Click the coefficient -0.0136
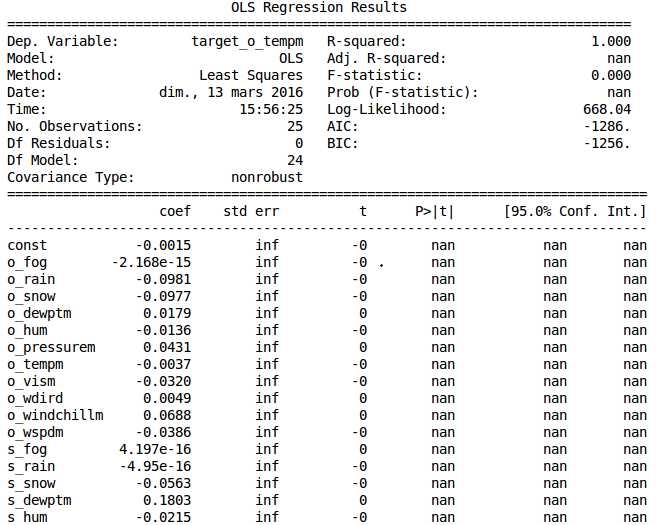This screenshot has width=658, height=525. pos(163,331)
